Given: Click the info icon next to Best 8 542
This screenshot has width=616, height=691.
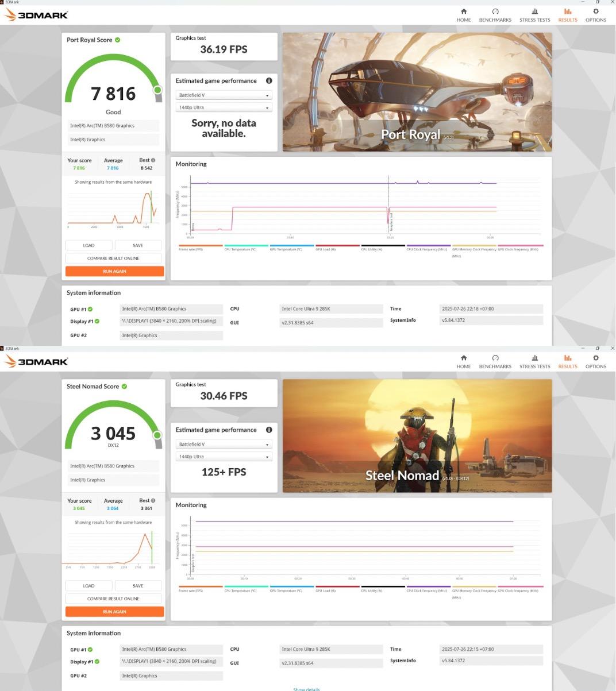Looking at the screenshot, I should coord(153,160).
